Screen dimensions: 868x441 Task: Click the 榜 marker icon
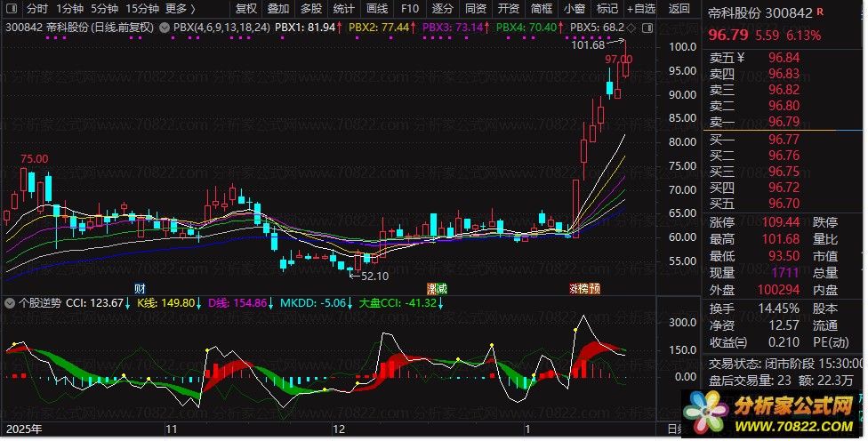(584, 288)
